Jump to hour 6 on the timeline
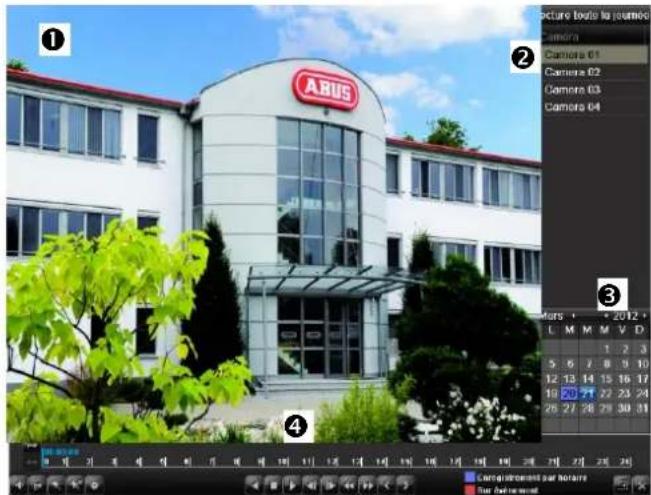The image size is (651, 495). pyautogui.click(x=187, y=462)
